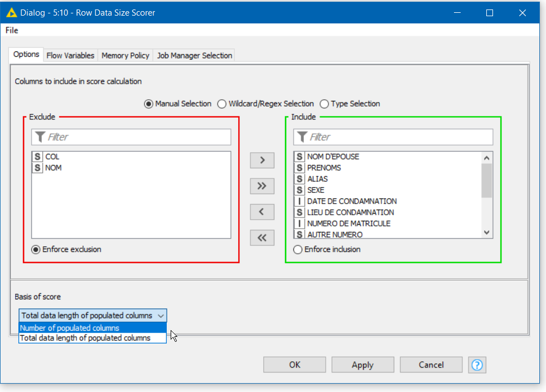Choose Number of populated columns from list

point(70,328)
